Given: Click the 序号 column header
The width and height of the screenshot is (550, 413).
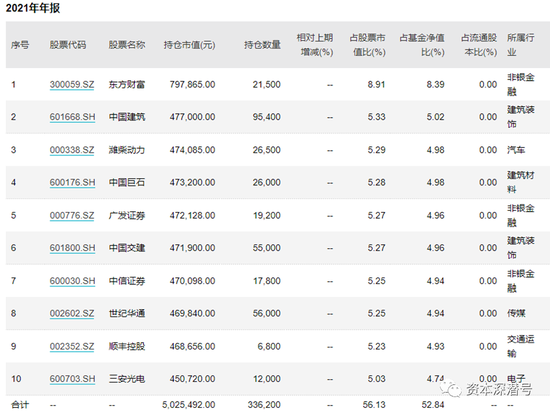Looking at the screenshot, I should (x=20, y=45).
